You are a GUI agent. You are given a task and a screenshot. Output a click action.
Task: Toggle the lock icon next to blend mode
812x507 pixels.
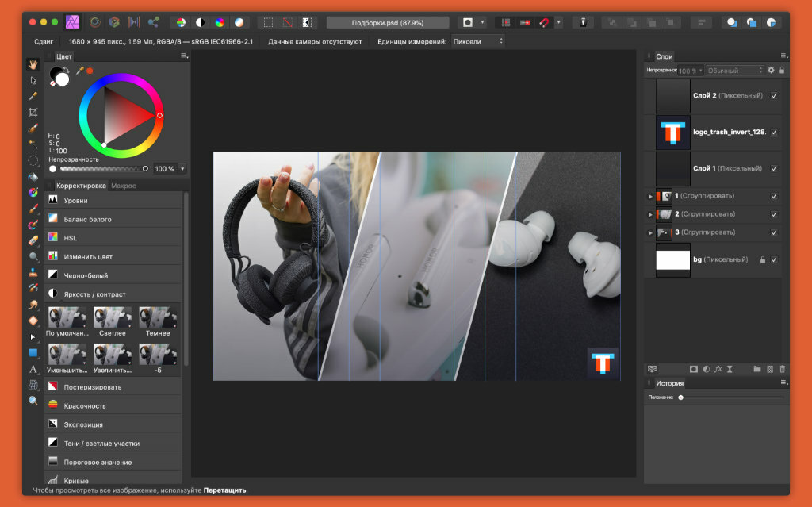tap(782, 70)
